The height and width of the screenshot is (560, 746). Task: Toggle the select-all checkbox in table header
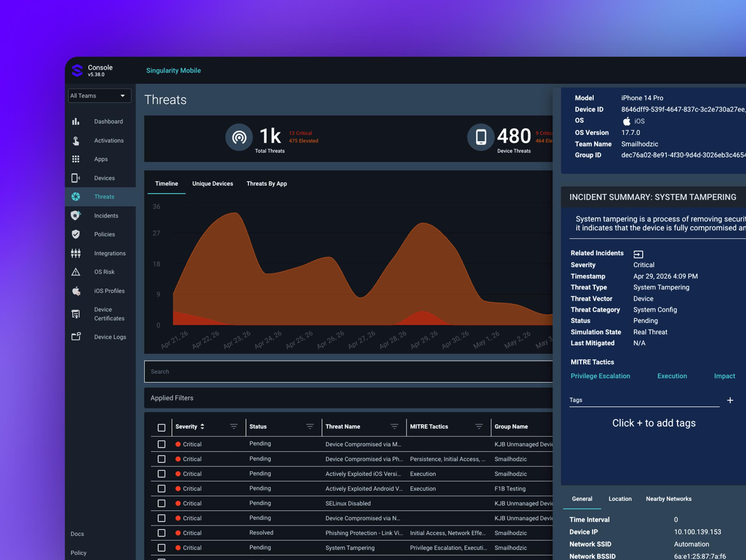[x=161, y=427]
